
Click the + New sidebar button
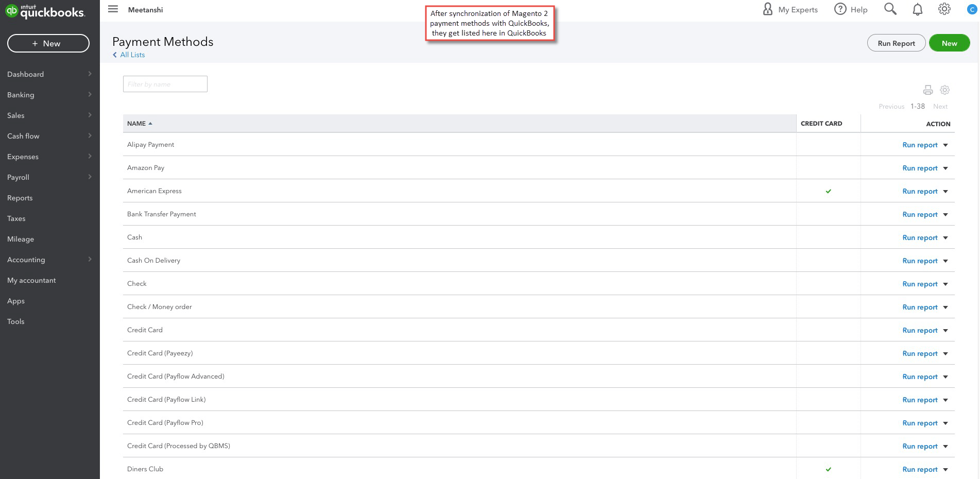48,43
